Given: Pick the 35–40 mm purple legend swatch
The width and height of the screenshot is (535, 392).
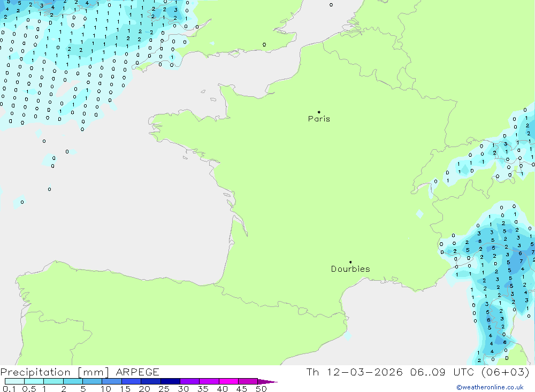Looking at the screenshot, I should pos(209,381).
